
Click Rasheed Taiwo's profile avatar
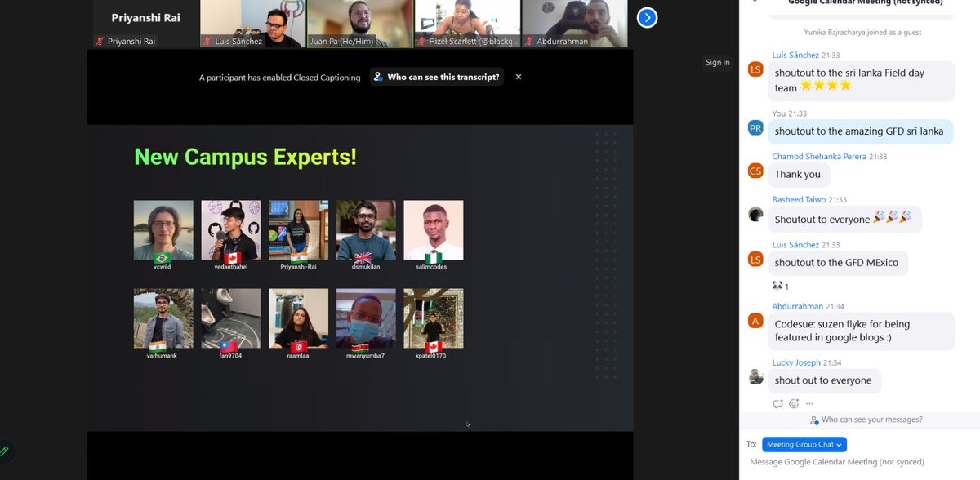tap(755, 215)
